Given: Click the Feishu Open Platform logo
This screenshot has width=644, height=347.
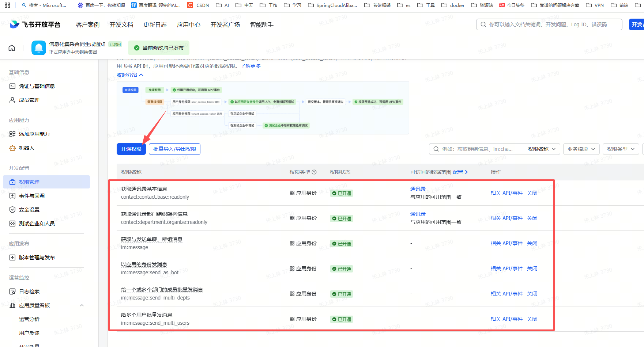Looking at the screenshot, I should coord(35,24).
